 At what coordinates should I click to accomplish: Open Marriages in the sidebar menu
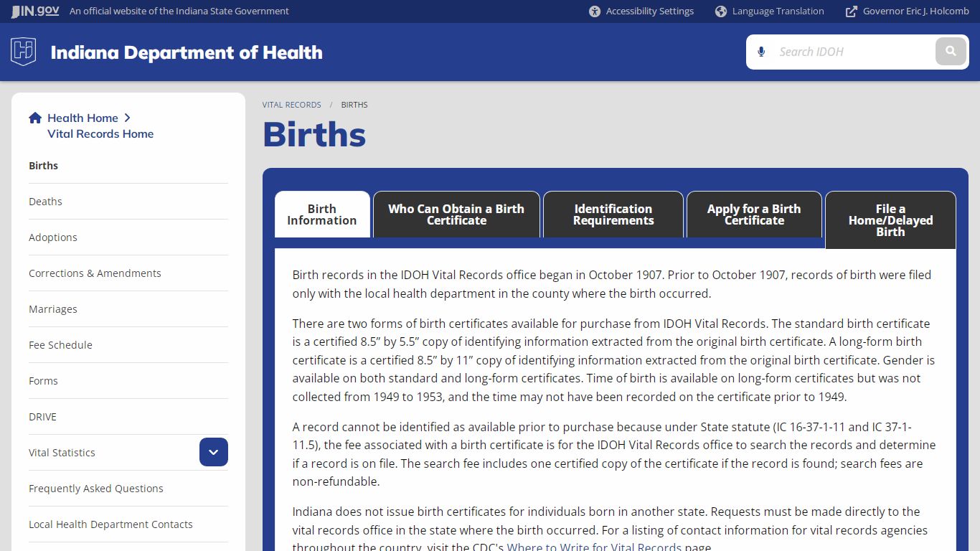(x=128, y=309)
